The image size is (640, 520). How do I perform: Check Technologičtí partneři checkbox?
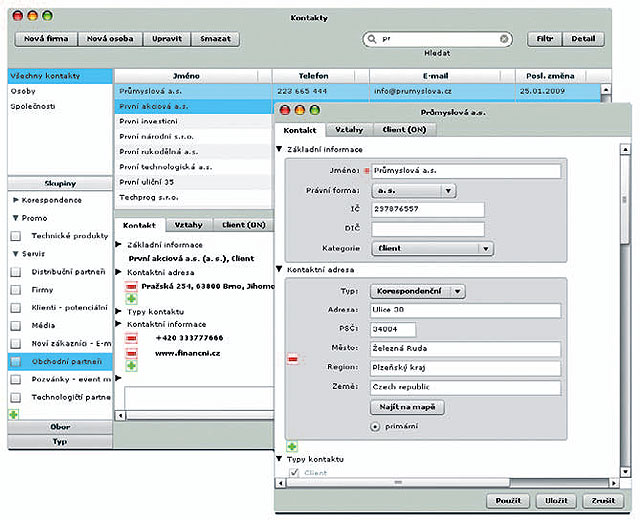pos(16,397)
